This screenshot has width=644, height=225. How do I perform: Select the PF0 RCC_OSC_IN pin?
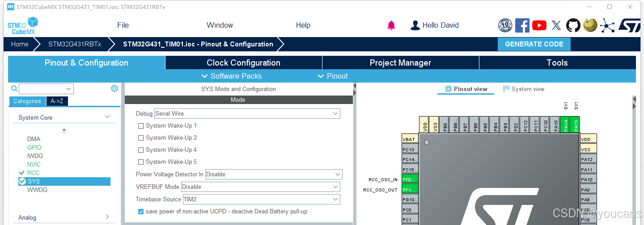point(410,179)
